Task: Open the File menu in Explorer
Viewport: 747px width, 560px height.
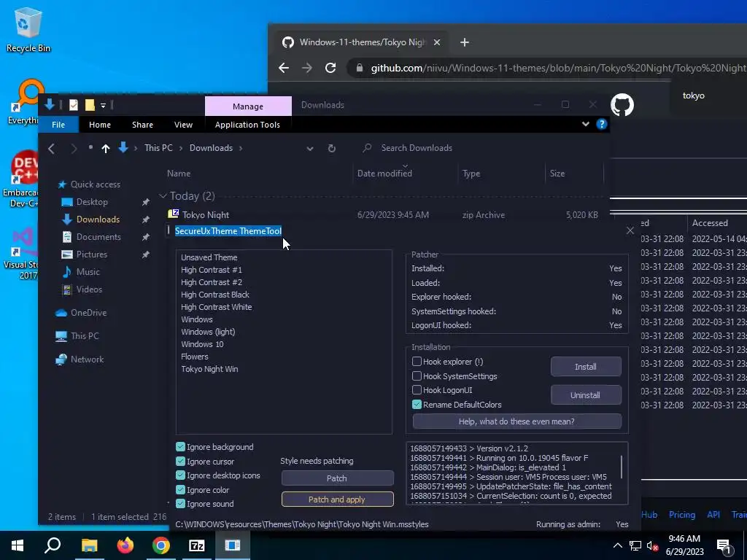Action: coord(58,125)
